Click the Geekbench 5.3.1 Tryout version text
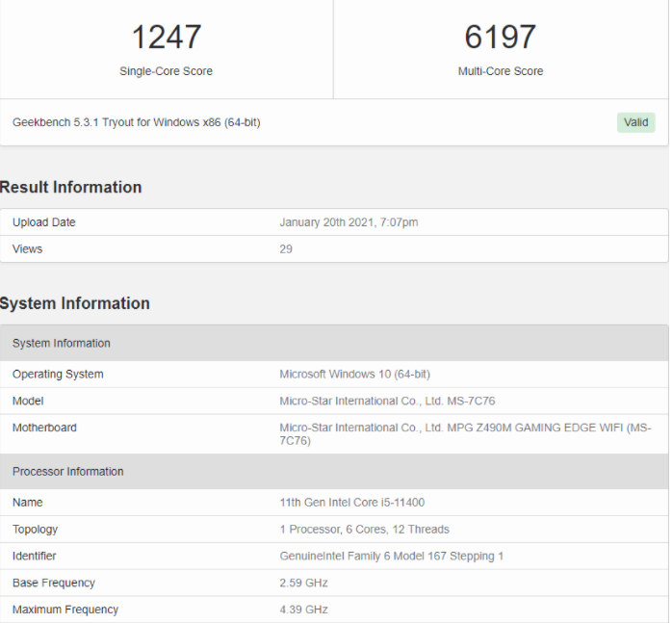 [x=136, y=122]
